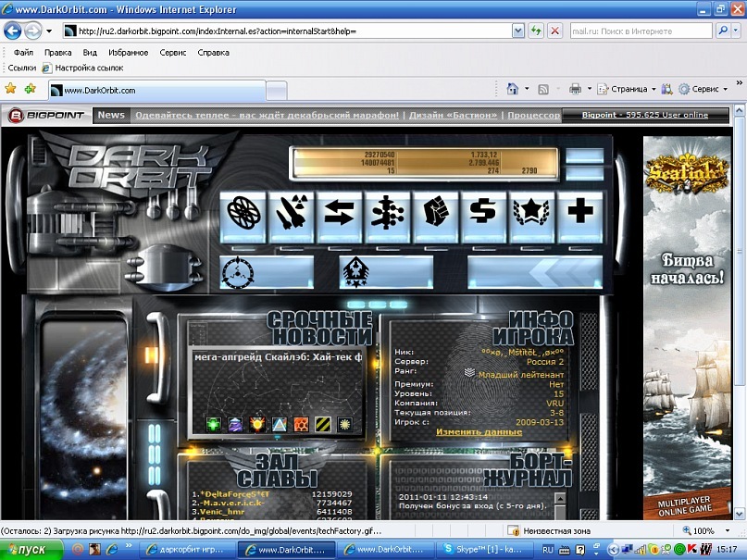
Task: Click the raised fist clan icon
Action: click(436, 213)
